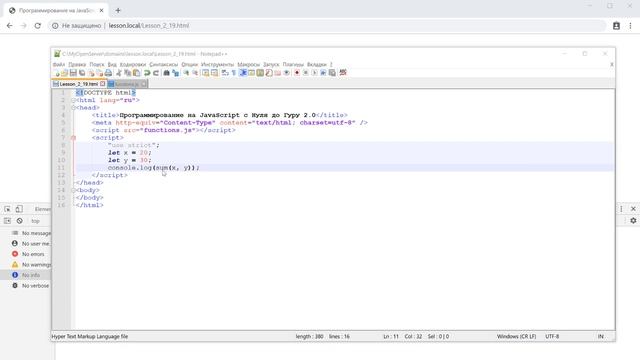Screen dimensions: 640x360
Task: Click the Paste clipboard icon
Action: 136,73
